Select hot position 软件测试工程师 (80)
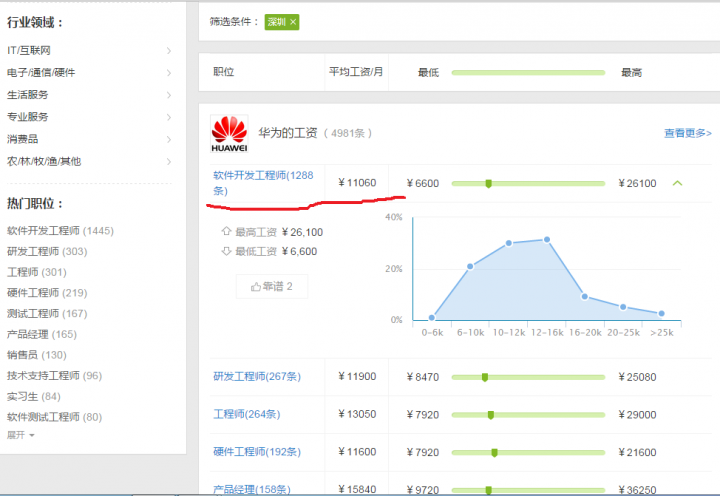The height and width of the screenshot is (496, 720). click(54, 417)
